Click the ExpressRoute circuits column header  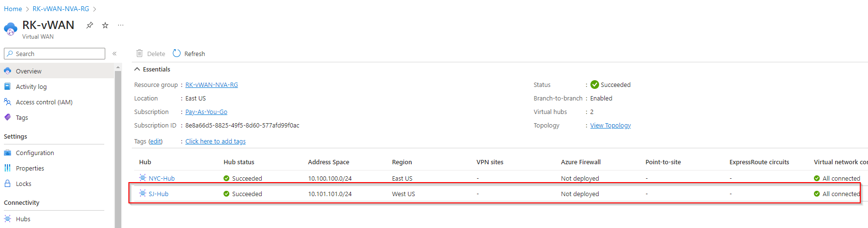[x=759, y=162]
